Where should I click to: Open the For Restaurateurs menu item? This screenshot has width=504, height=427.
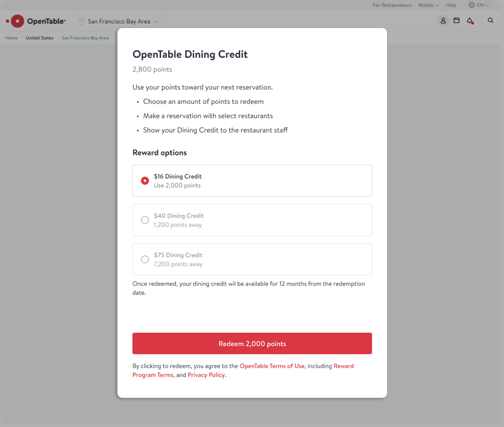392,5
